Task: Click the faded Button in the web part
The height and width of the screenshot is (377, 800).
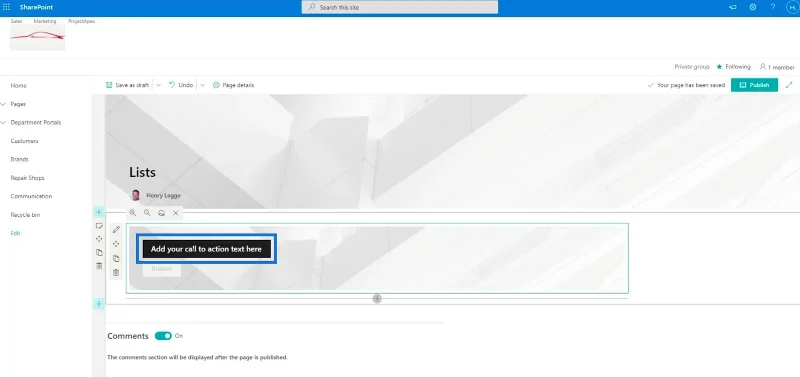Action: coord(162,269)
